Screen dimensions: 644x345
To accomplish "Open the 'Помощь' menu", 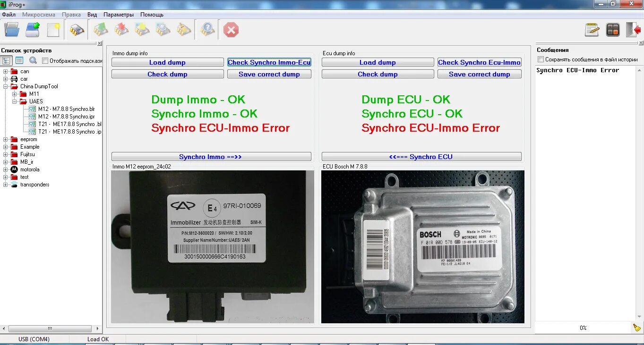I will (x=152, y=15).
